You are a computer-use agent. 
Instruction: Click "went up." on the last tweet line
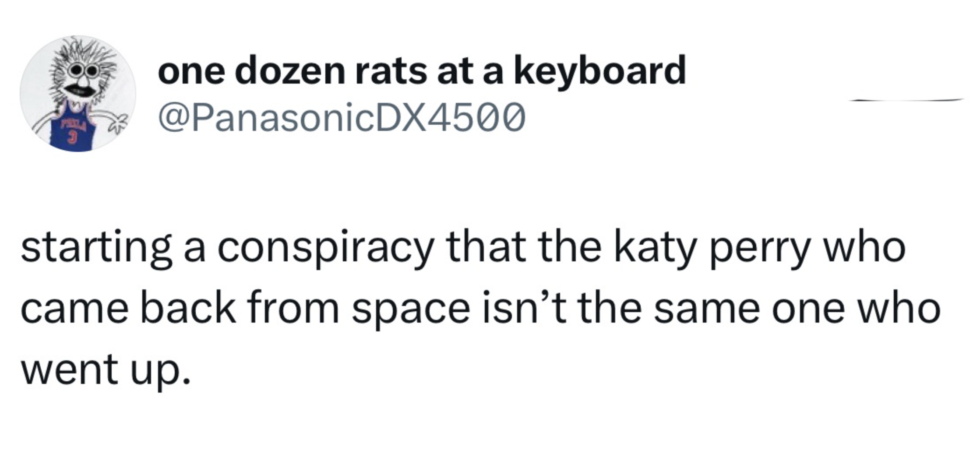(106, 370)
